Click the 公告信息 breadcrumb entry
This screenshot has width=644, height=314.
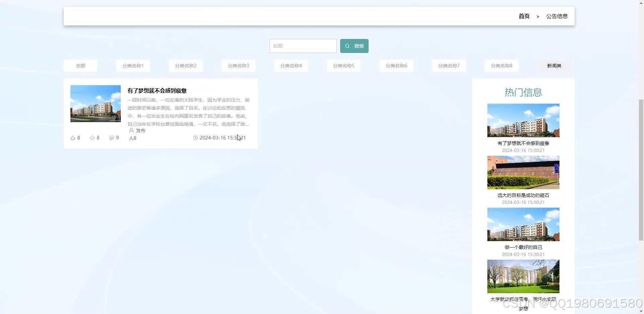point(557,16)
